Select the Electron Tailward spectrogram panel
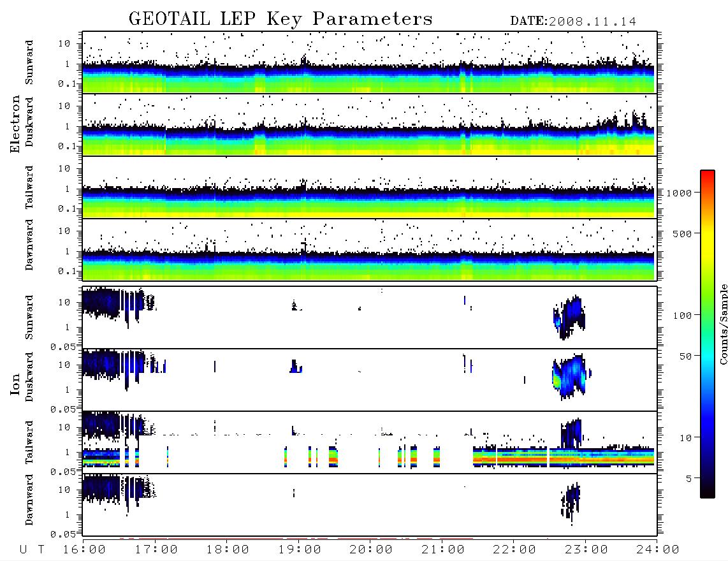The image size is (728, 561). (370, 187)
